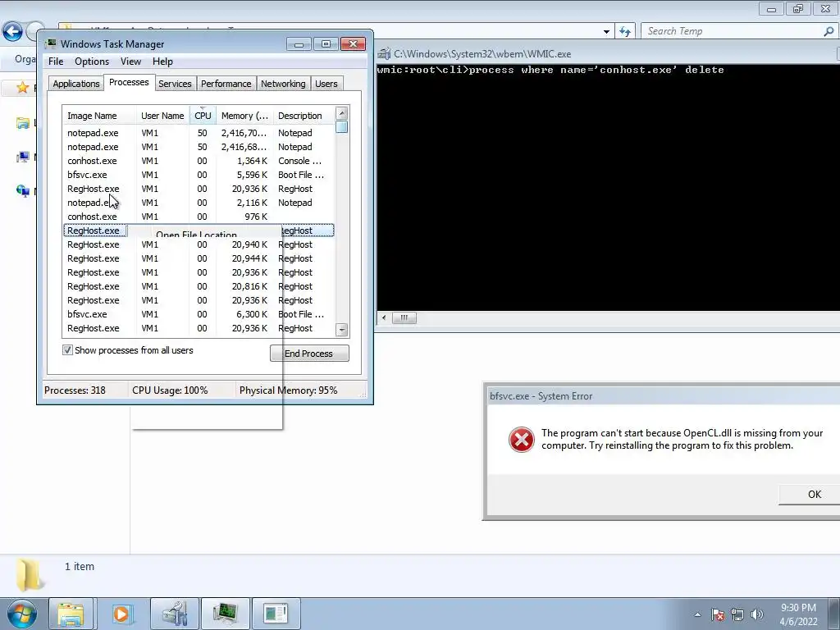Switch to the Services tab

point(175,84)
